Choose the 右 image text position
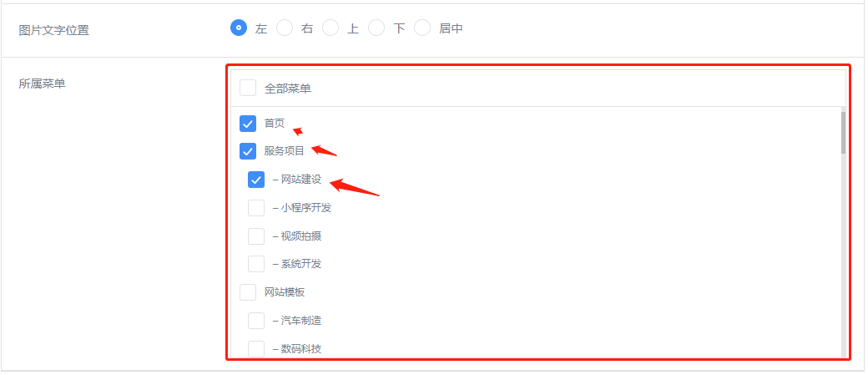The width and height of the screenshot is (868, 375). point(285,28)
